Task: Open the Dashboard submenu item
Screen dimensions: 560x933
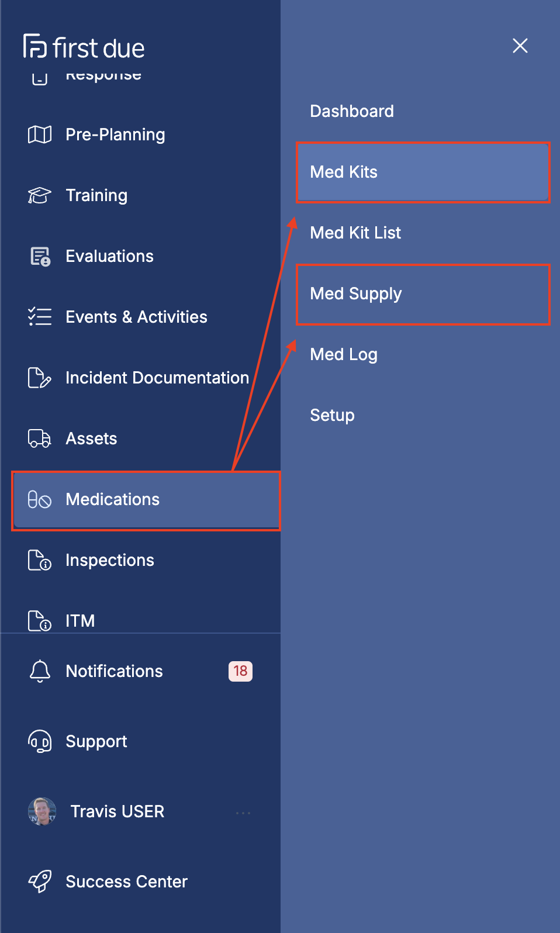Action: [352, 111]
